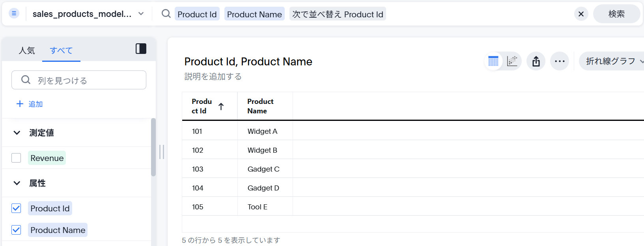Click 説明を追加する description text
The width and height of the screenshot is (644, 246).
click(x=213, y=76)
